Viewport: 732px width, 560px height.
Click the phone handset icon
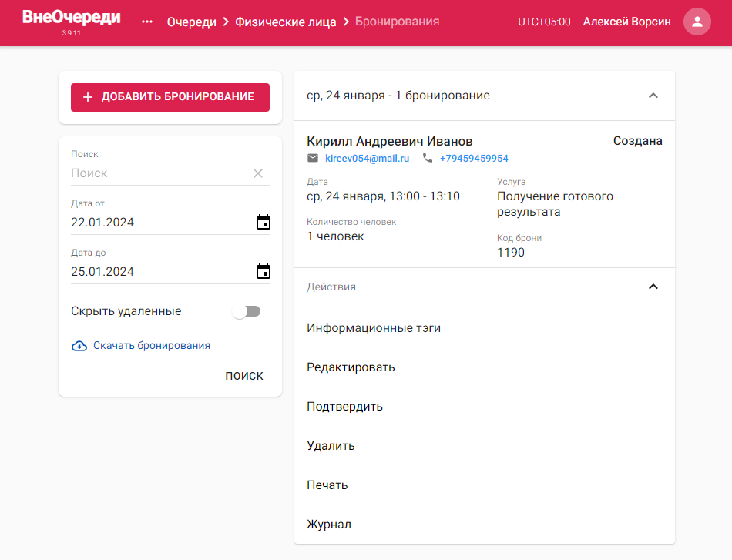(x=428, y=158)
